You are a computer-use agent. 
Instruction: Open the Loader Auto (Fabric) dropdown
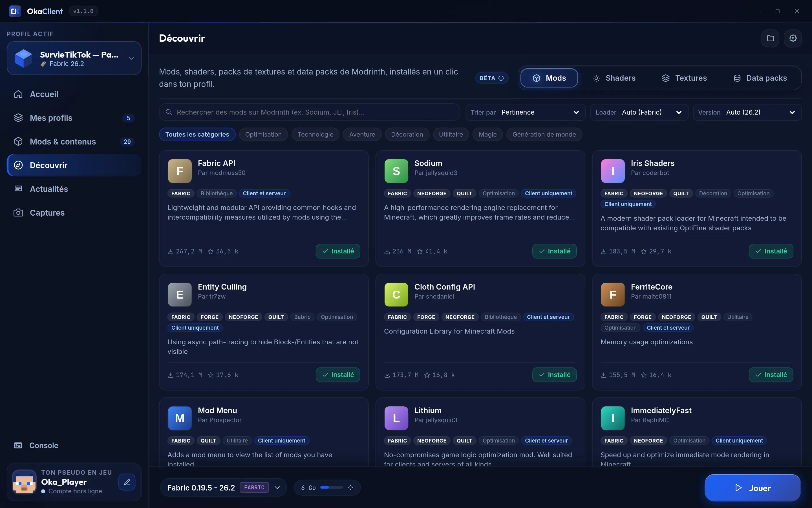[639, 112]
